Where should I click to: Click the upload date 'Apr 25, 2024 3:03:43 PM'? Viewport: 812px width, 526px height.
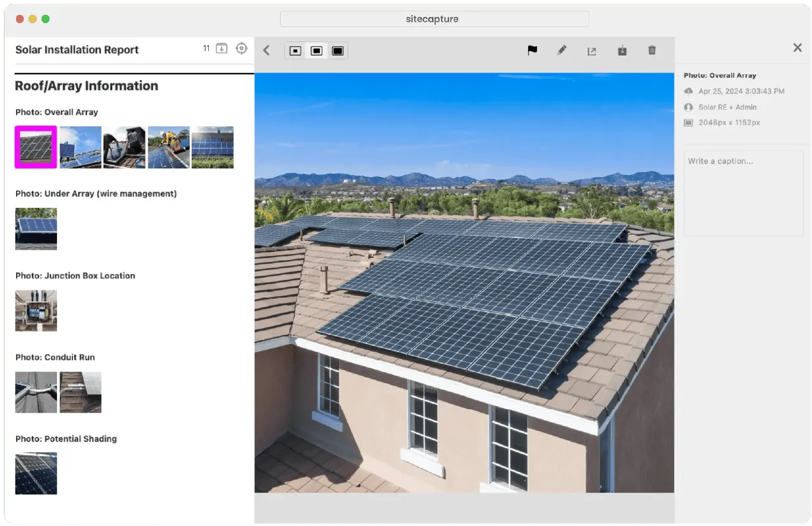pyautogui.click(x=742, y=91)
